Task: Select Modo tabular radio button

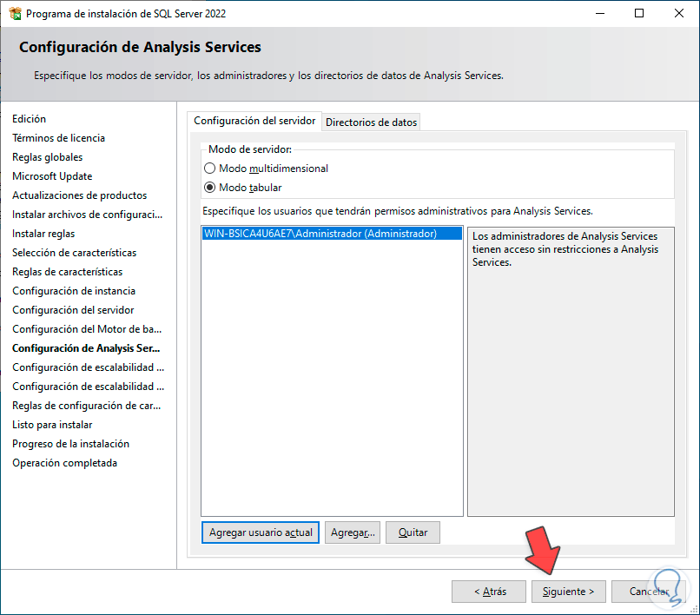Action: point(209,188)
